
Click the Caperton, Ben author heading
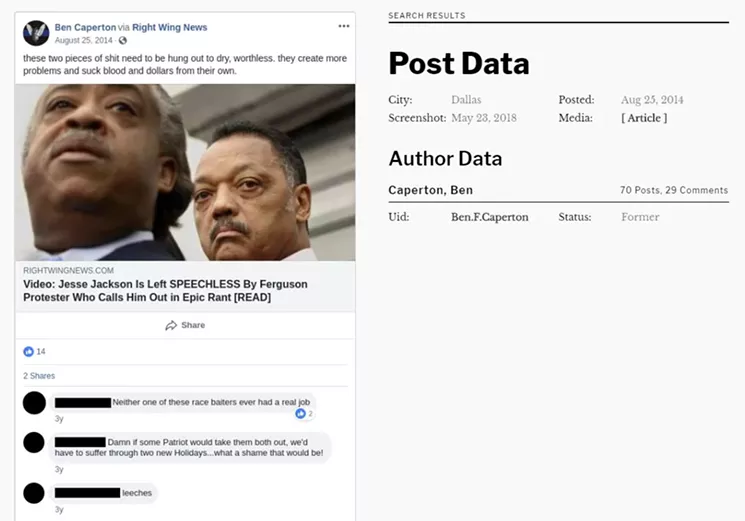pyautogui.click(x=430, y=190)
